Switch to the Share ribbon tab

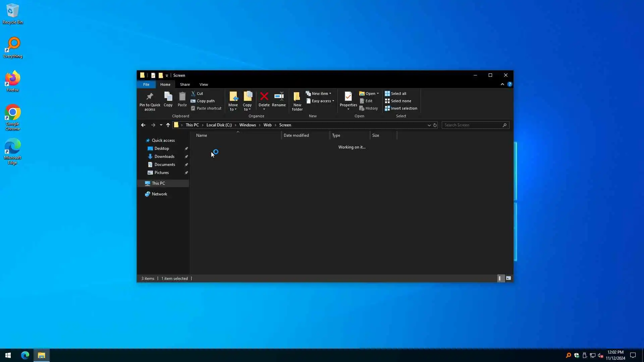[184, 84]
